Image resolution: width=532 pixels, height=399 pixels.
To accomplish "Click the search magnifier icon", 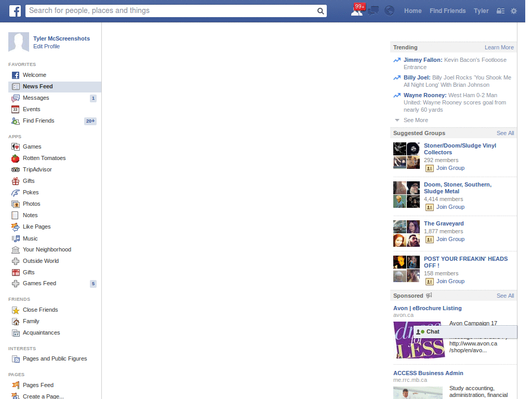I will (x=320, y=11).
